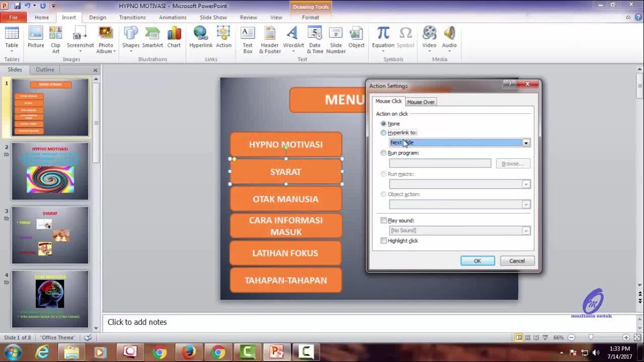Insert a SmartArt graphic
644x362 pixels.
pyautogui.click(x=152, y=38)
